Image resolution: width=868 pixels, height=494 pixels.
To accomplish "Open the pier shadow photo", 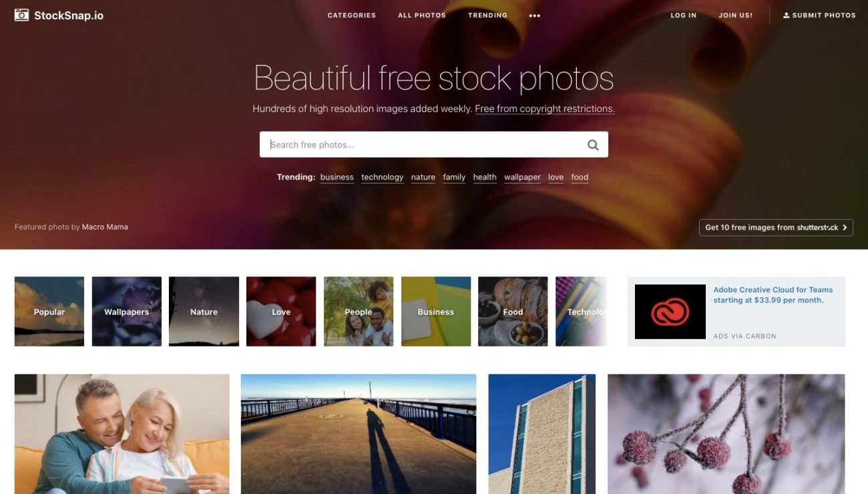I will 359,434.
